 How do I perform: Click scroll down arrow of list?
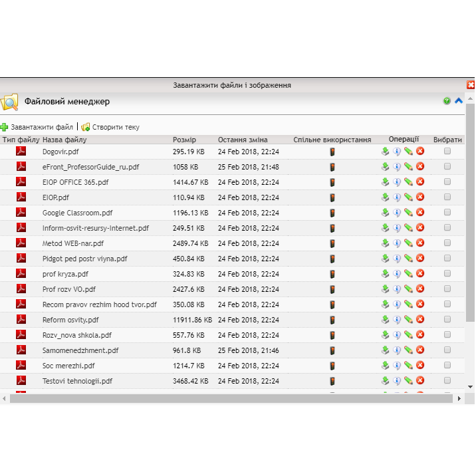click(470, 387)
